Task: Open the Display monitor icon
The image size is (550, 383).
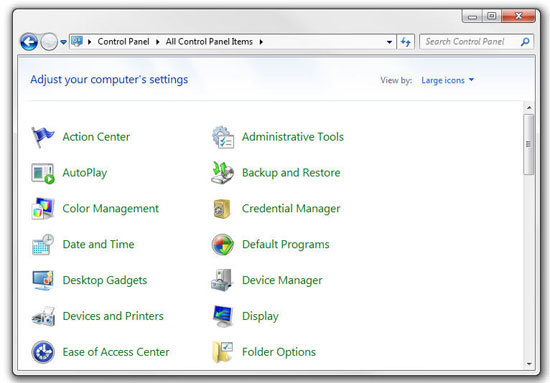Action: (x=222, y=316)
